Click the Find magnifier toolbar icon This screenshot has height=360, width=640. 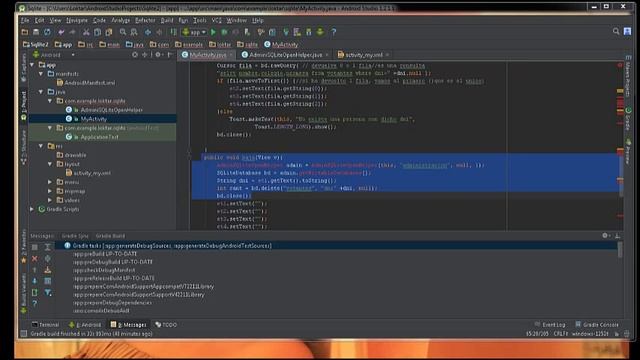pyautogui.click(x=123, y=32)
